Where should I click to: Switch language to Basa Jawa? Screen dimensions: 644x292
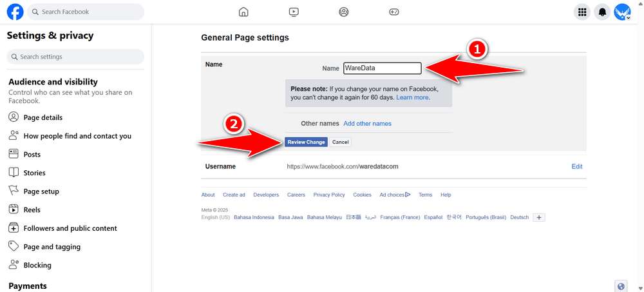291,217
